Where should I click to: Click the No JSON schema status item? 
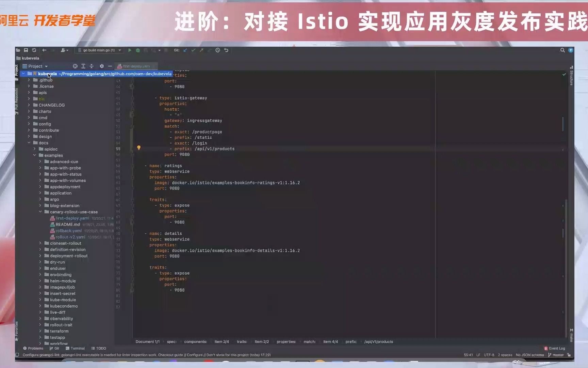[530, 355]
